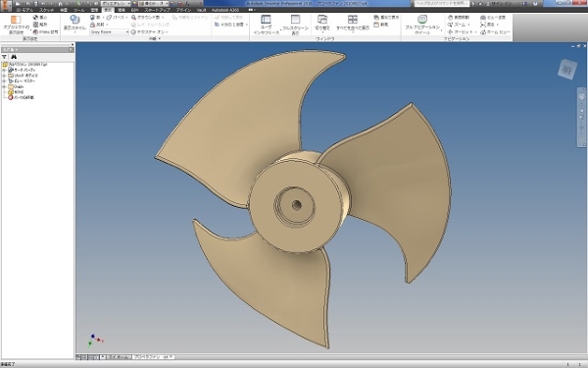Click the Switch windows (切り替え) icon
Screen dimensions: 588x368
click(322, 24)
